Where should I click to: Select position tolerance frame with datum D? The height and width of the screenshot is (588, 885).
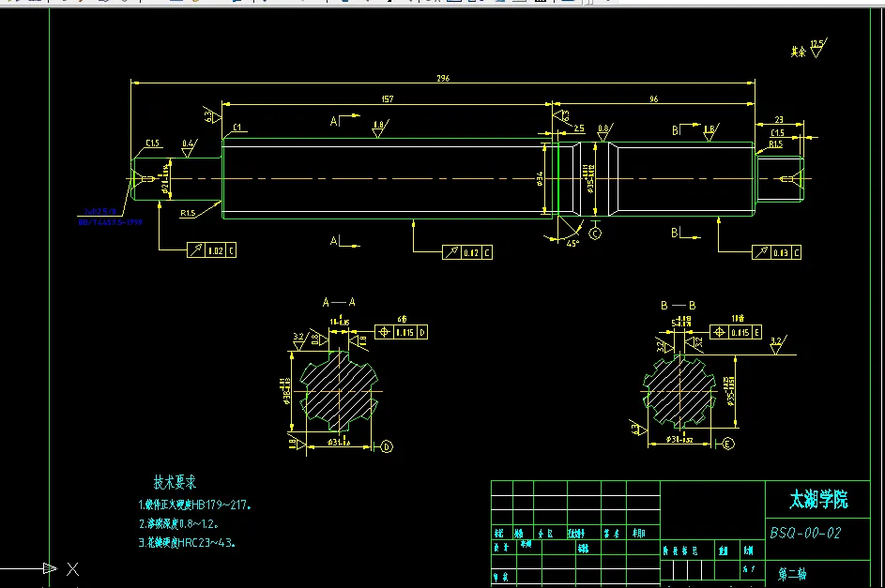[x=402, y=332]
